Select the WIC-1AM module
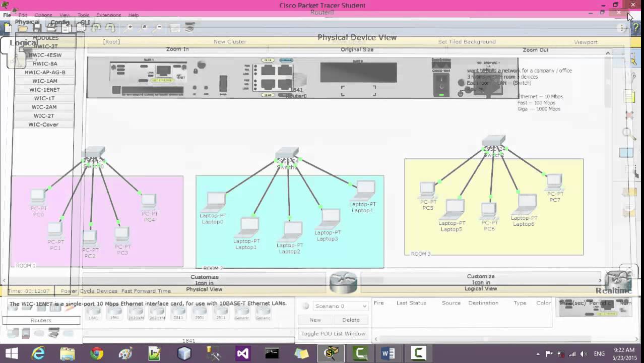The height and width of the screenshot is (363, 644). tap(45, 81)
